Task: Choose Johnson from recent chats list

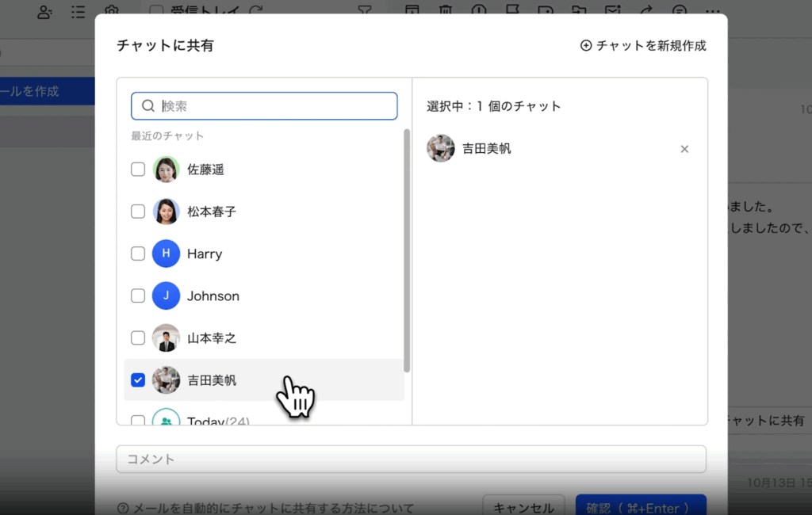Action: tap(213, 296)
